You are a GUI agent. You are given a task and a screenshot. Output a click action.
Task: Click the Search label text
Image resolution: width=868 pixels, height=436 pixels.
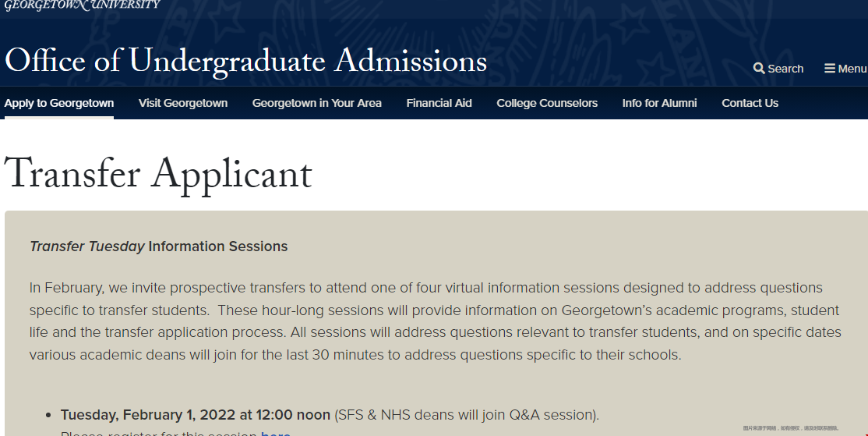pos(785,69)
